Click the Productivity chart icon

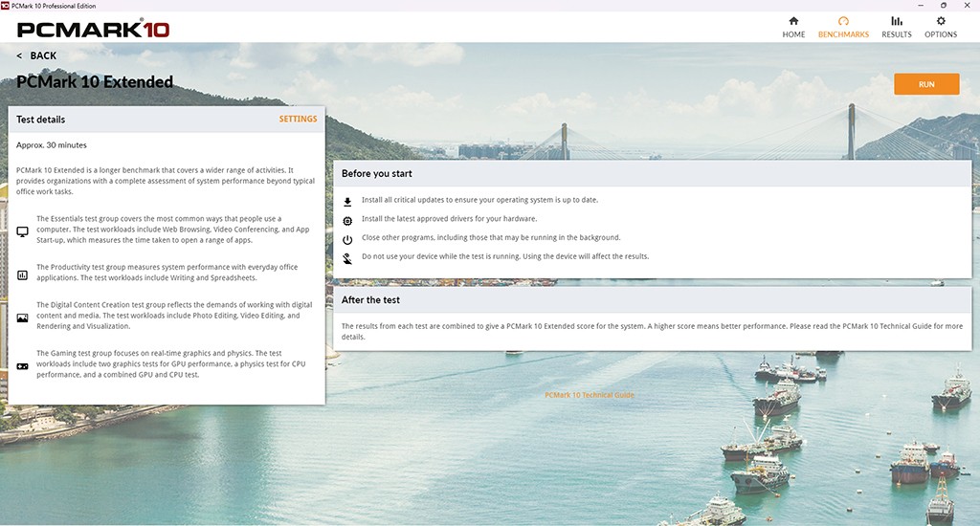[x=23, y=275]
